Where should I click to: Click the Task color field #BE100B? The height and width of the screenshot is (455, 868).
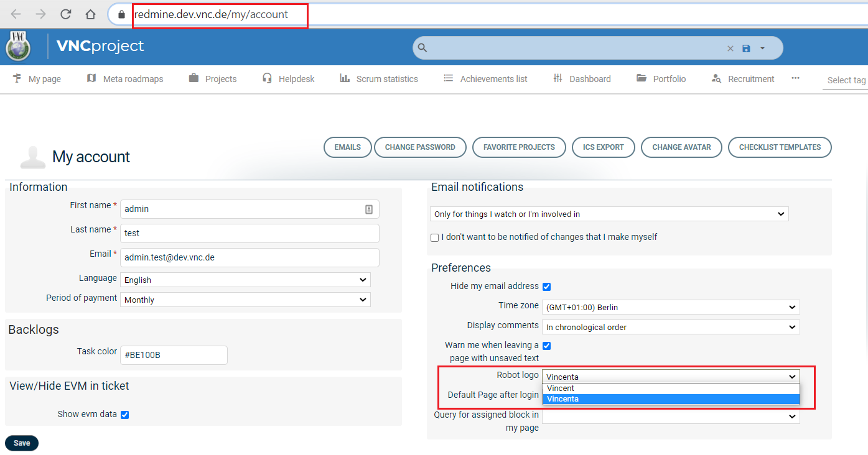(x=174, y=356)
